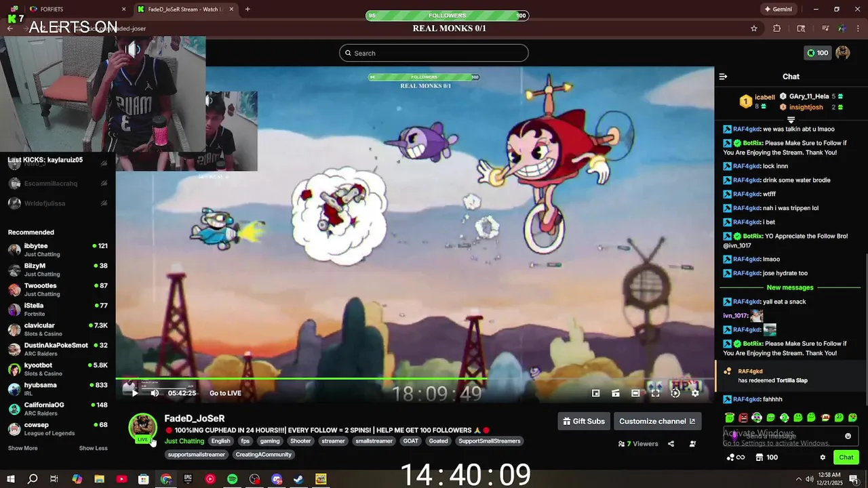Open Spotify from taskbar
868x488 pixels.
click(232, 479)
